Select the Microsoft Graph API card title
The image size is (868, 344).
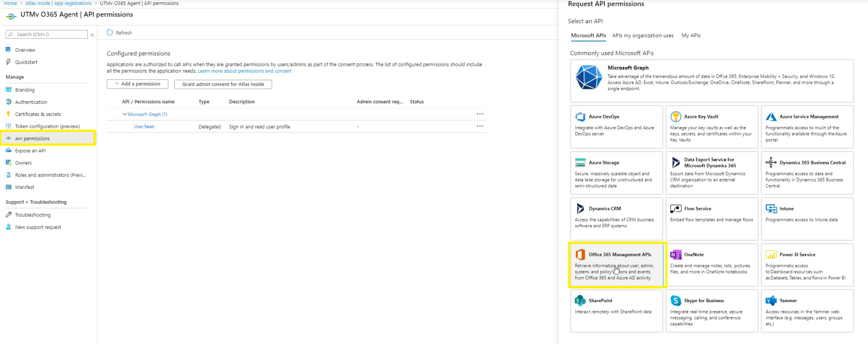pos(628,68)
